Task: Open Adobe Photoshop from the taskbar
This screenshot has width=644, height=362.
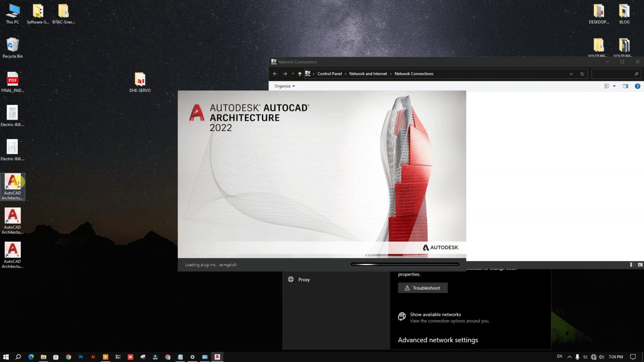Action: [80, 357]
